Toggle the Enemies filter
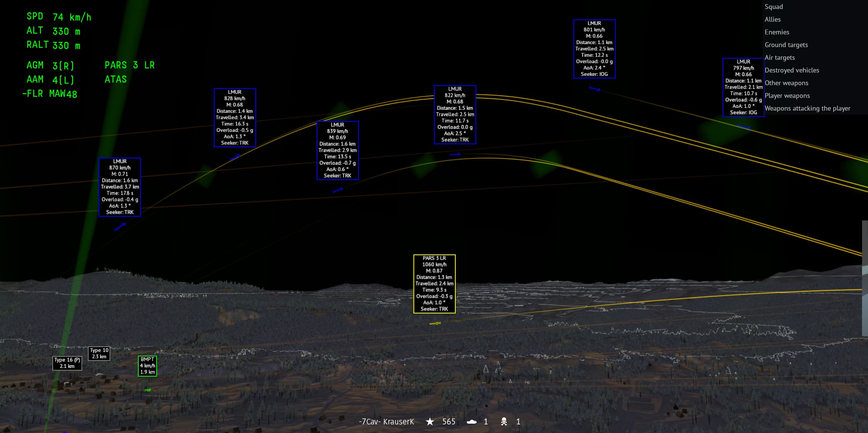Screen dimensions: 868x433 pos(777,32)
